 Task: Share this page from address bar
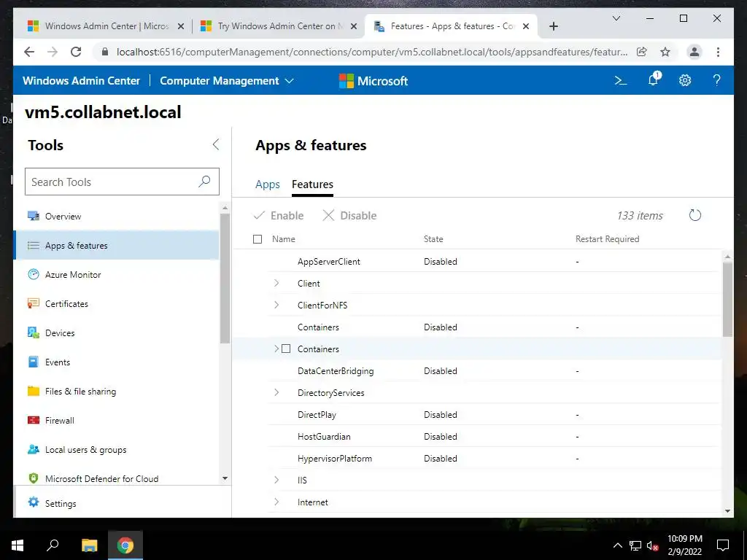point(642,52)
